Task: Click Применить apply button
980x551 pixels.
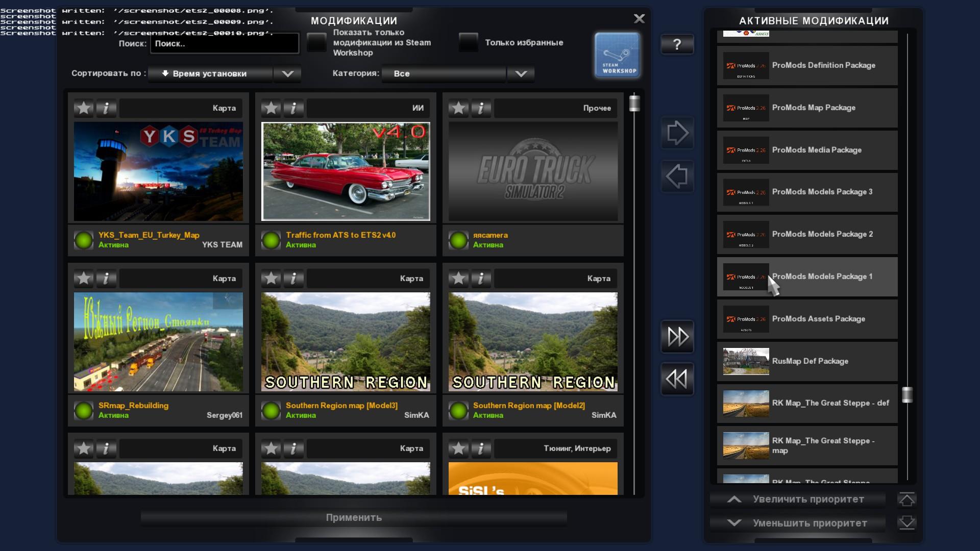Action: [353, 517]
